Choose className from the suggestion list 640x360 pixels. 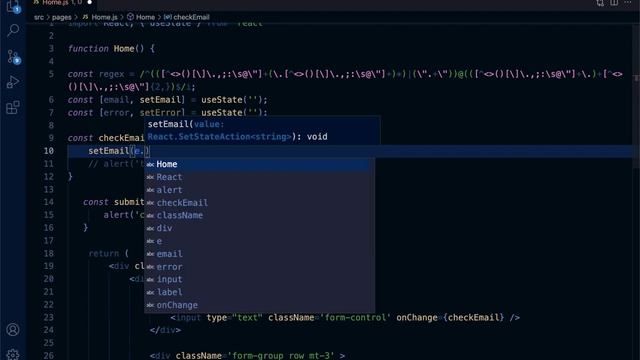[x=259, y=216]
